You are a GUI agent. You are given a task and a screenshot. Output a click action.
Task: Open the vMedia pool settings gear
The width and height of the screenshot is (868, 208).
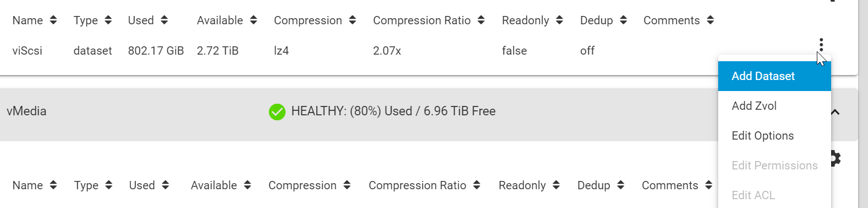836,158
